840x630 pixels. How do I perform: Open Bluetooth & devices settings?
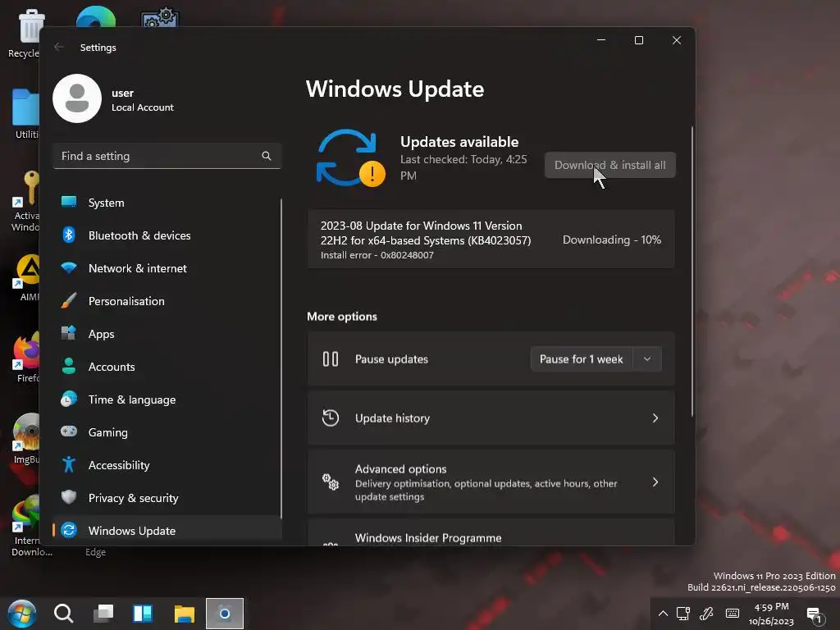(167, 235)
